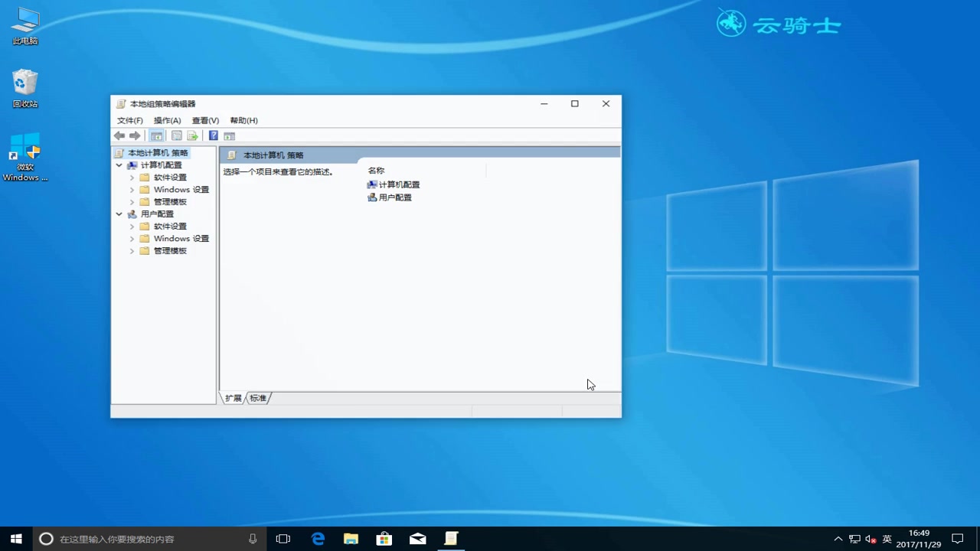980x551 pixels.
Task: Select the 此电脑 desktop icon
Action: (x=25, y=26)
